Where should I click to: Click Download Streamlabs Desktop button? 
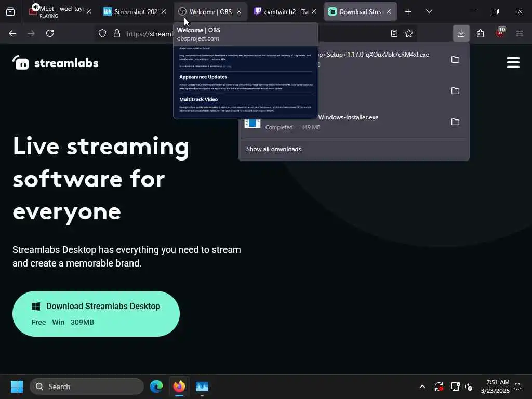(x=96, y=314)
